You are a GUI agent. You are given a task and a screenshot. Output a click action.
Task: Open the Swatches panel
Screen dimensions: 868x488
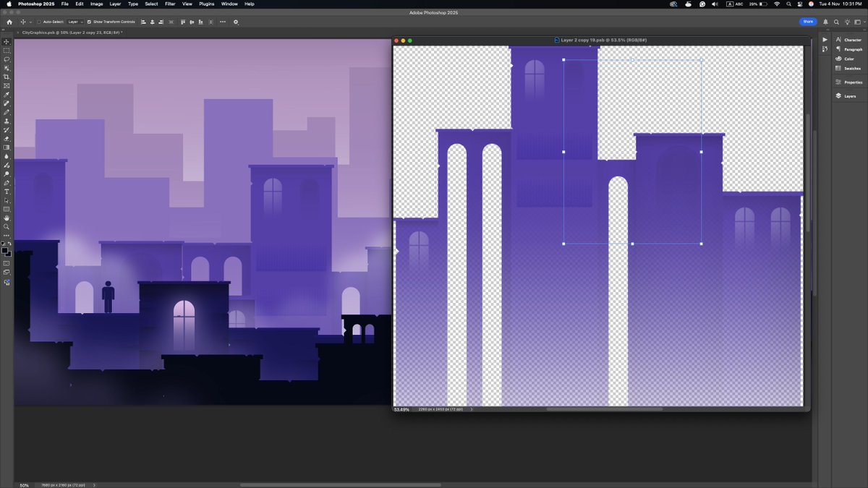(848, 69)
